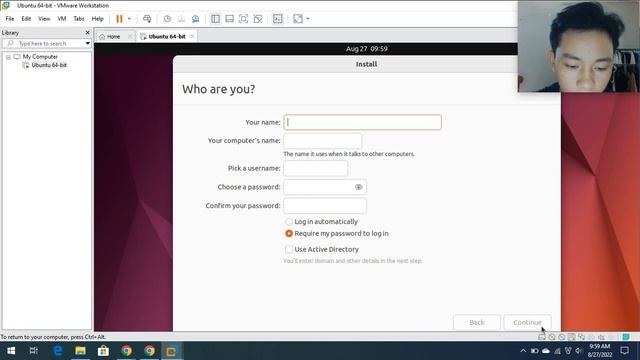Screen dimensions: 640x360
Task: Open File Explorer from the taskbar
Action: [80, 351]
